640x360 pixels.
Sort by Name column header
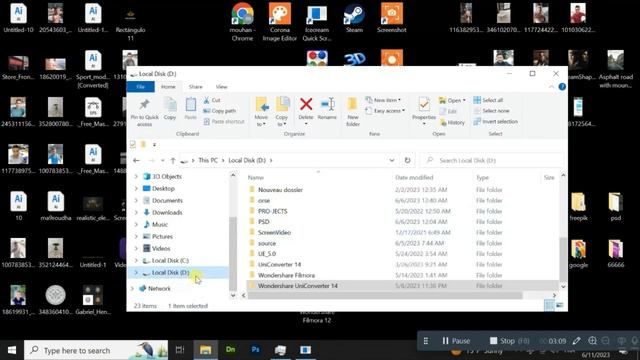[256, 178]
